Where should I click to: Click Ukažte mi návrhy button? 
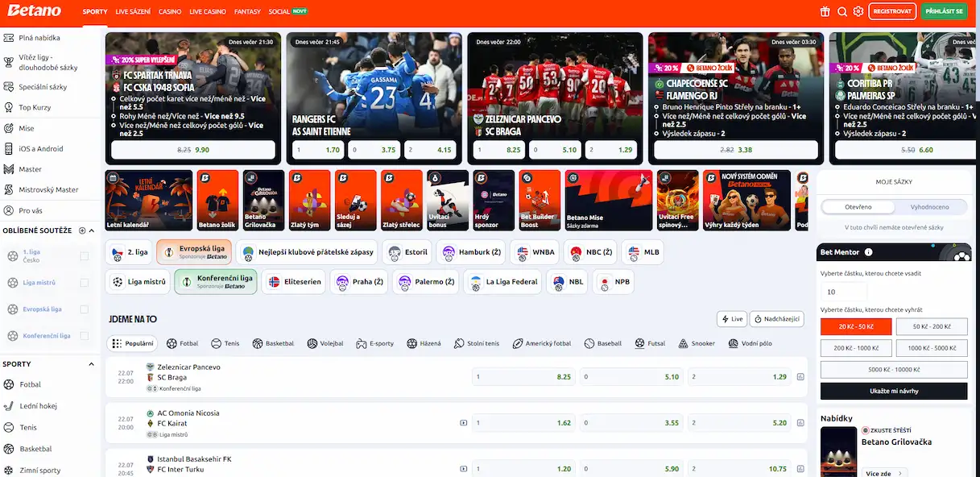pyautogui.click(x=894, y=391)
